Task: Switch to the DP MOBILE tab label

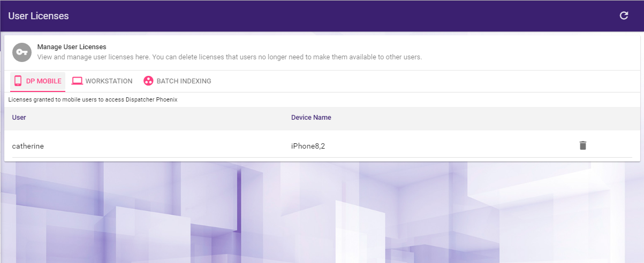Action: click(x=43, y=81)
